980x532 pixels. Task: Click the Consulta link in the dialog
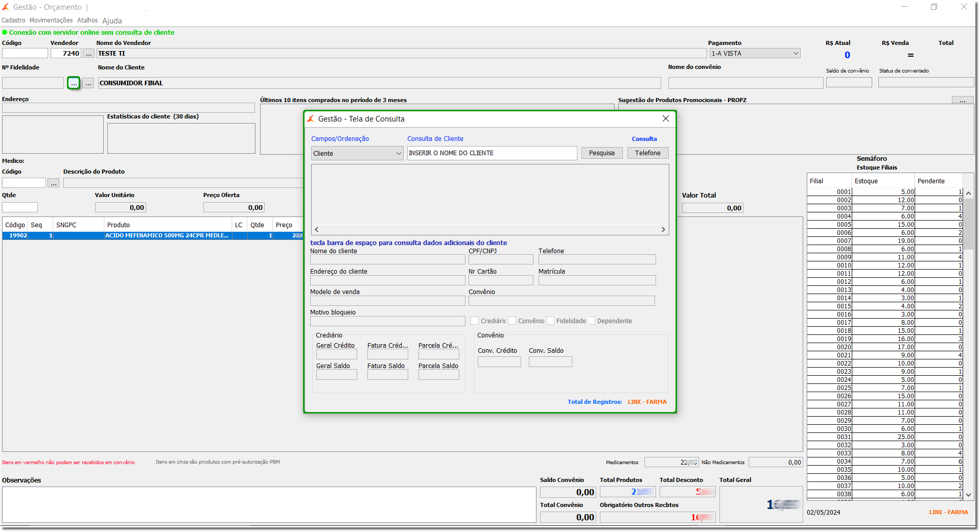[x=644, y=139]
